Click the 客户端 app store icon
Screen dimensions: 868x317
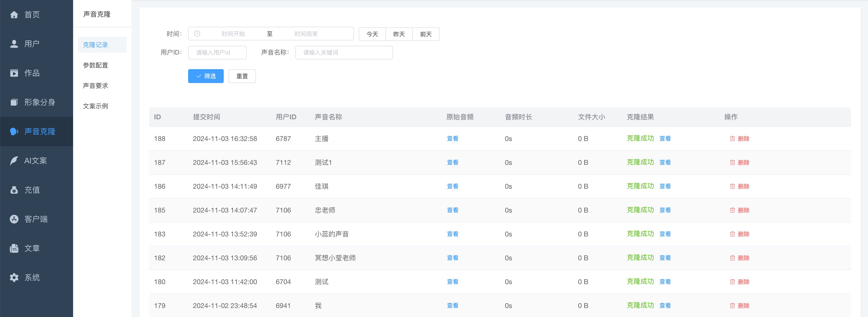[x=14, y=219]
